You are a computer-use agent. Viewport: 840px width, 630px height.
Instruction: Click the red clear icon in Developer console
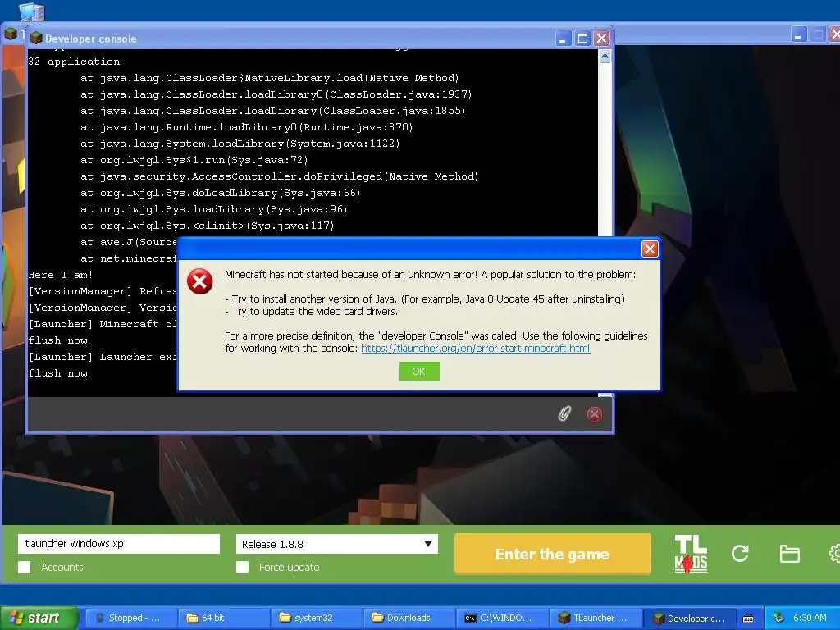pyautogui.click(x=594, y=414)
